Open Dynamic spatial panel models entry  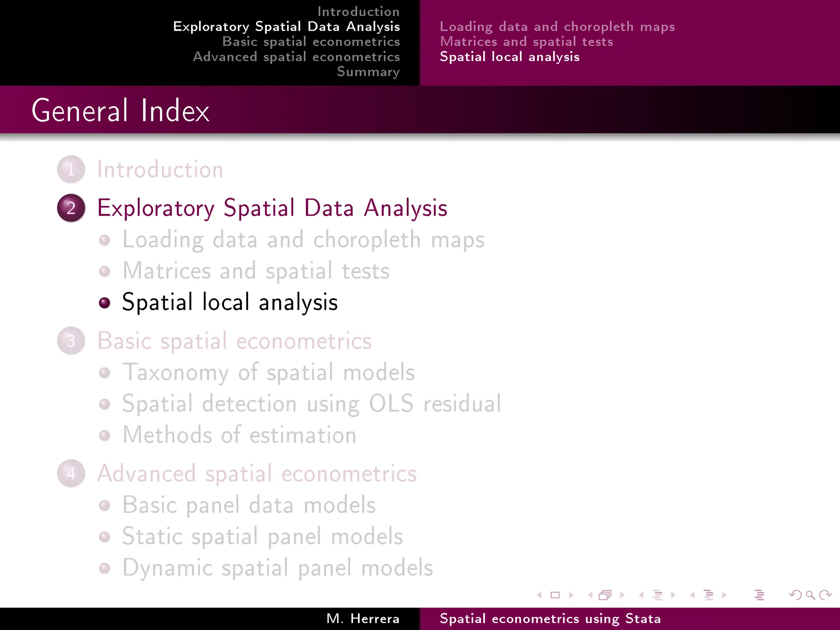pos(278,568)
